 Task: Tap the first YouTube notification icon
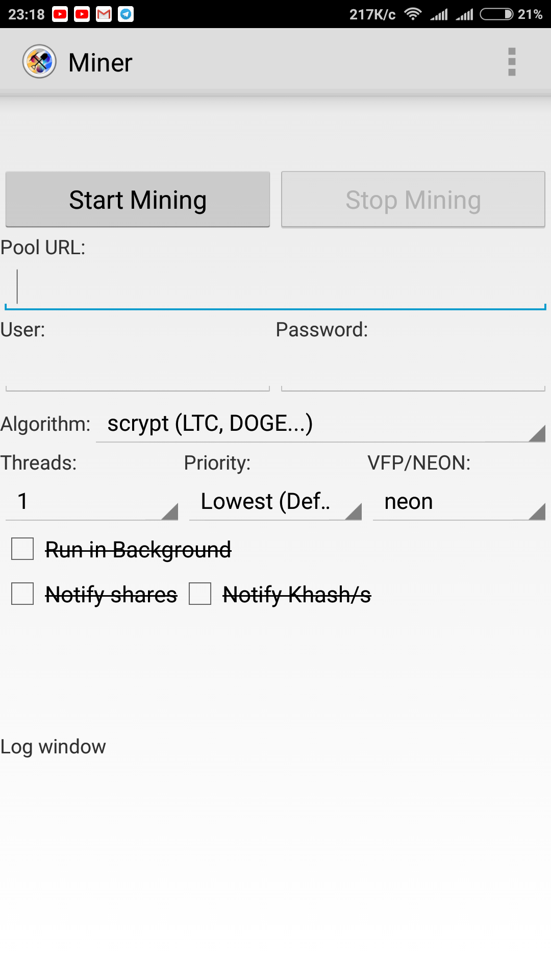(x=60, y=14)
